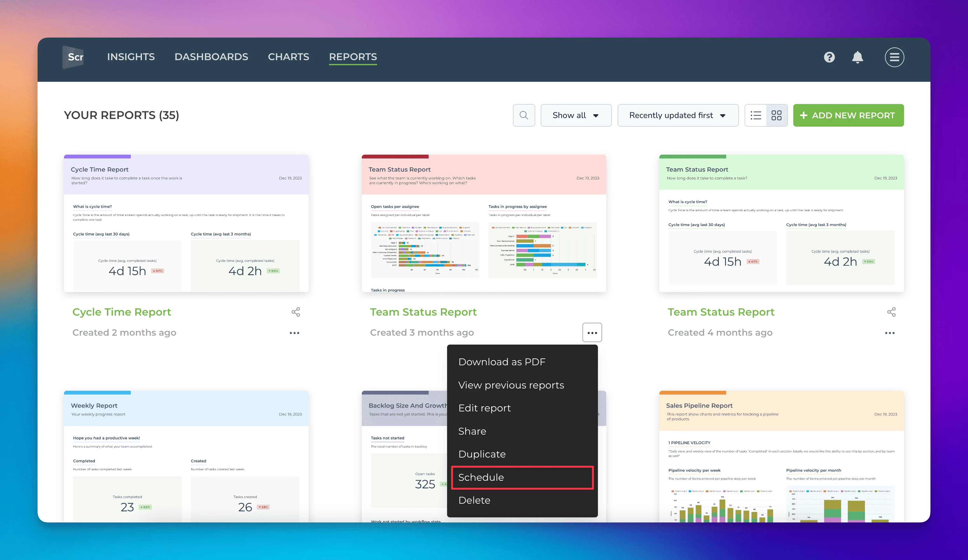Select Schedule in the context menu
The image size is (968, 560).
522,477
